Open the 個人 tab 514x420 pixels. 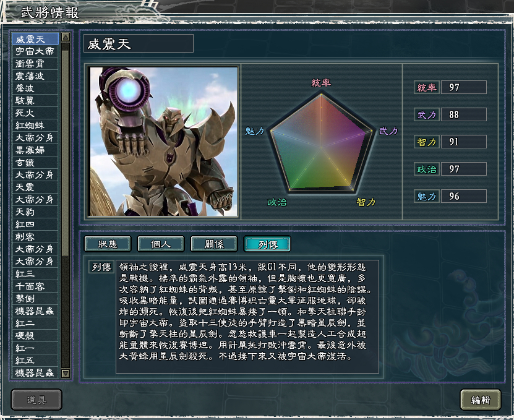pyautogui.click(x=161, y=244)
